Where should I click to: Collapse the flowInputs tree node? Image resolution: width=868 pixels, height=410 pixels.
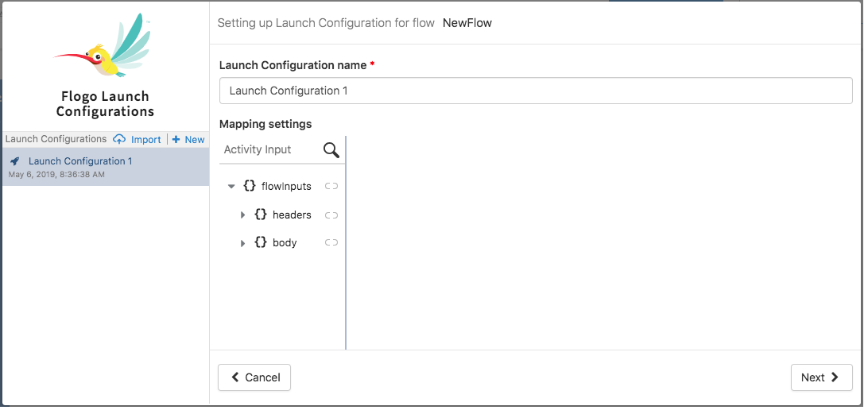[x=231, y=186]
